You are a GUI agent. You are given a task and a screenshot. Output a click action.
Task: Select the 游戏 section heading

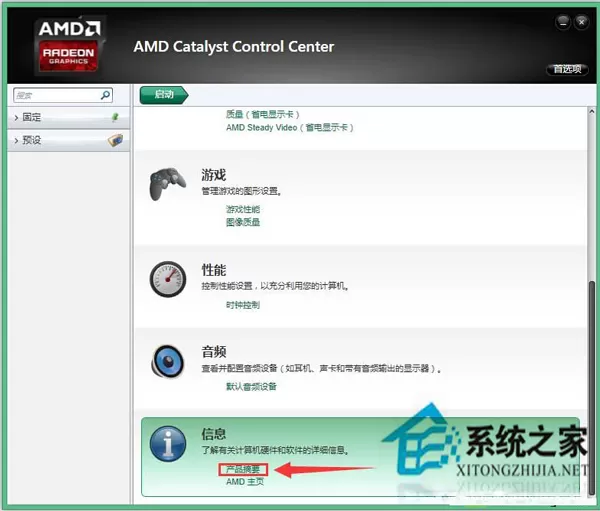click(214, 175)
